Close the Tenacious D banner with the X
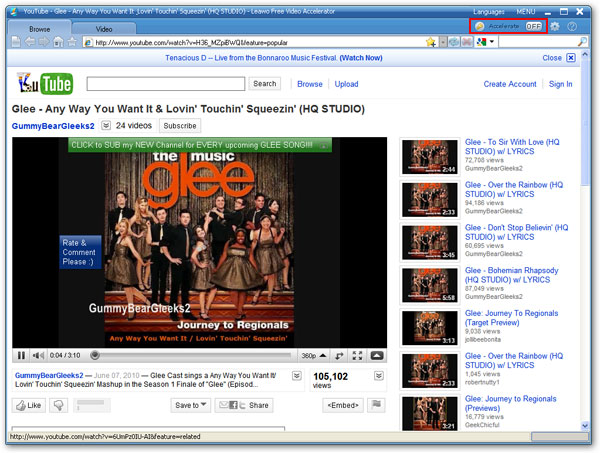The image size is (600, 453). pos(571,58)
